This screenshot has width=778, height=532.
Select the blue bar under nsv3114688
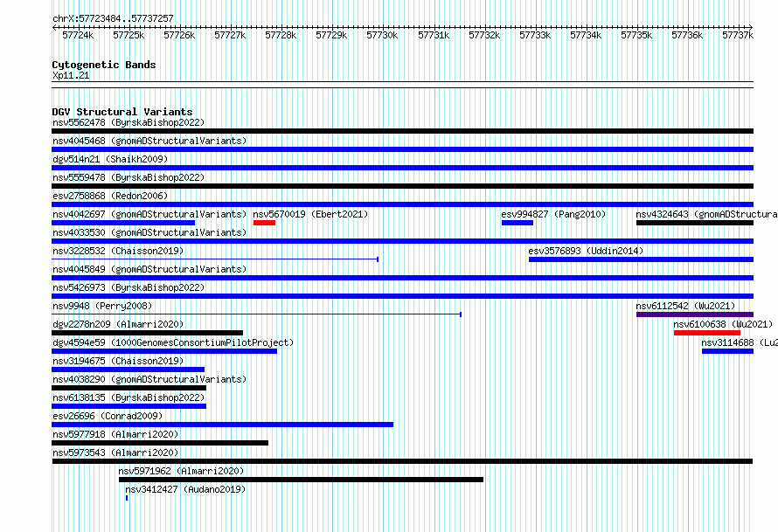(x=727, y=351)
